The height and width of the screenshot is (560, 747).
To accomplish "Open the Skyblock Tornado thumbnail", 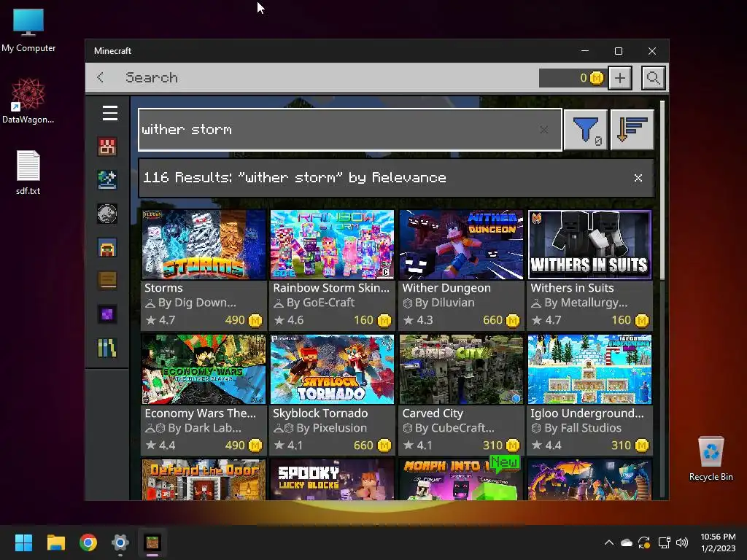I will point(332,369).
